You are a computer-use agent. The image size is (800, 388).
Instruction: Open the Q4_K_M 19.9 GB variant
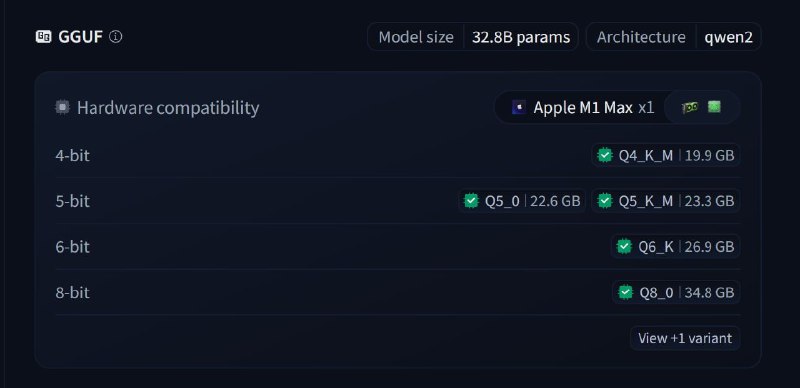click(666, 155)
